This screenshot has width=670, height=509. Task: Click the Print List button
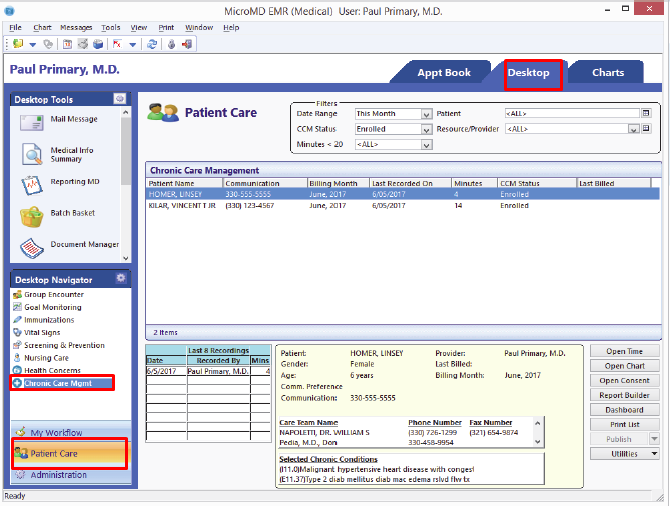pos(624,424)
